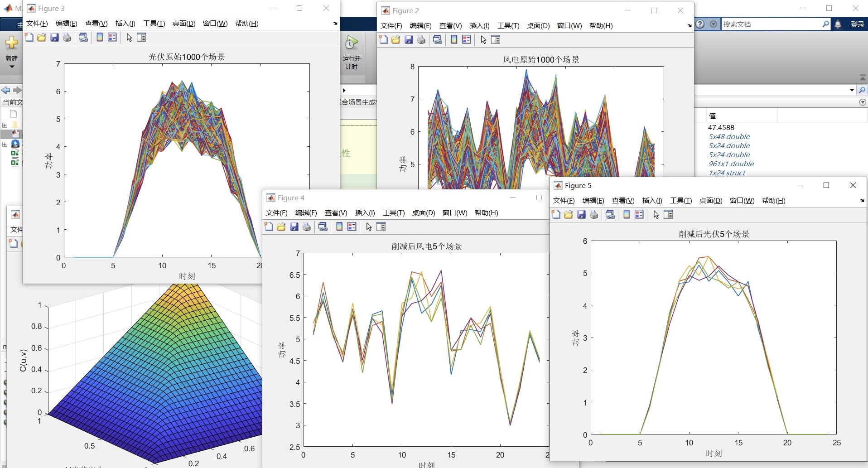Print figure icon in Figure 5 toolbar

[594, 215]
